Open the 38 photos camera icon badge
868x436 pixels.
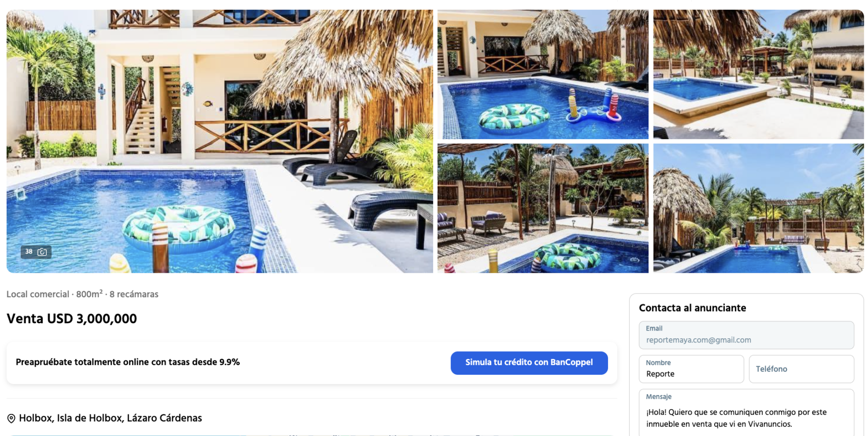(36, 252)
